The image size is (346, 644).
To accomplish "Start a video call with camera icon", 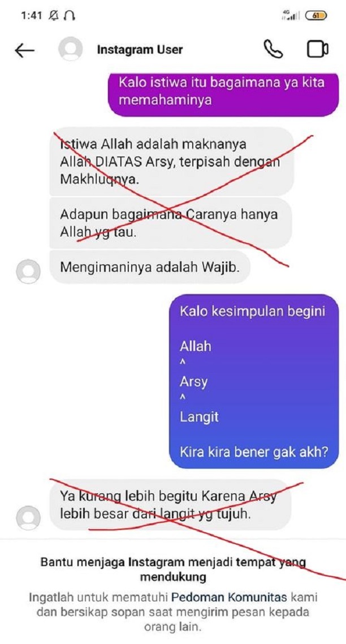I will pyautogui.click(x=318, y=49).
